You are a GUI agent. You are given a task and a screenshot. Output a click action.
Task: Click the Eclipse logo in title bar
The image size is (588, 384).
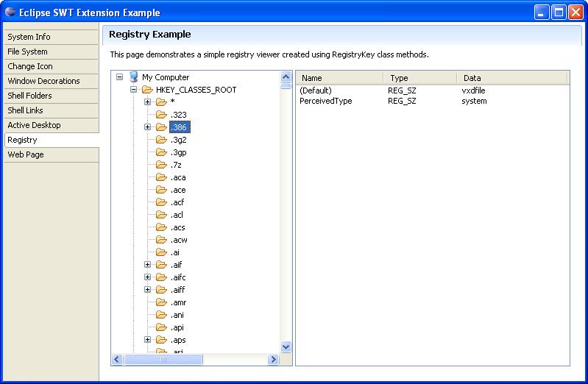[x=10, y=12]
